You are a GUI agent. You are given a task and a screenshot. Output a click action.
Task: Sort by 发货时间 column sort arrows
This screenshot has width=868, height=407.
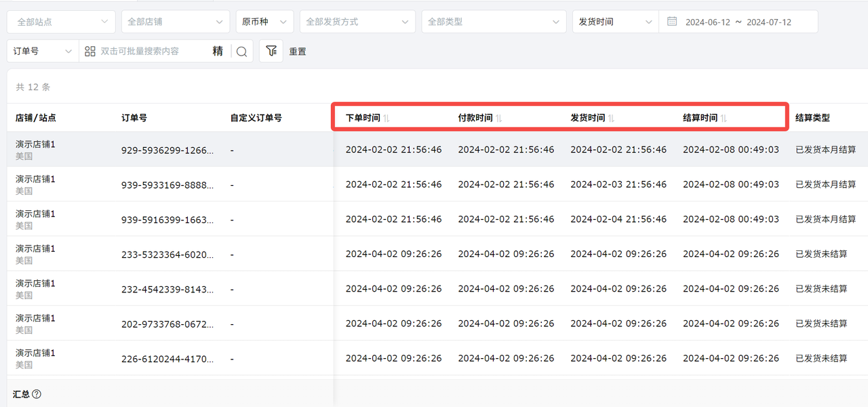pyautogui.click(x=611, y=118)
